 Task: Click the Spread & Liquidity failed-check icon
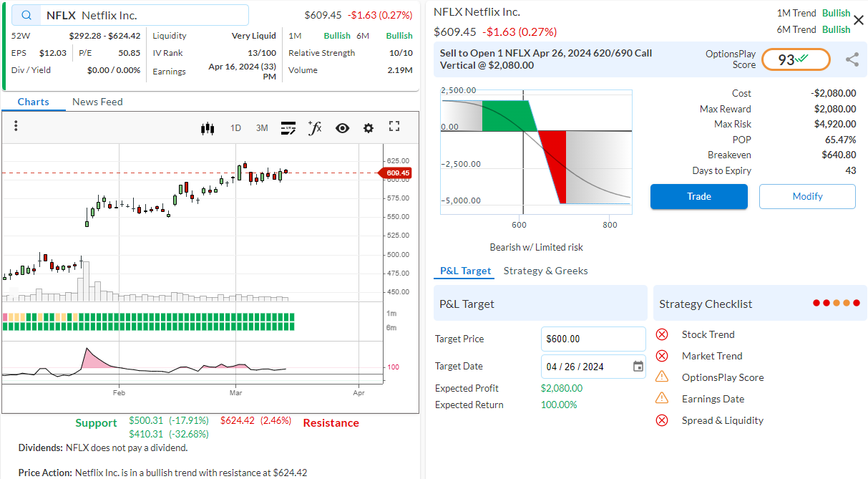(662, 420)
